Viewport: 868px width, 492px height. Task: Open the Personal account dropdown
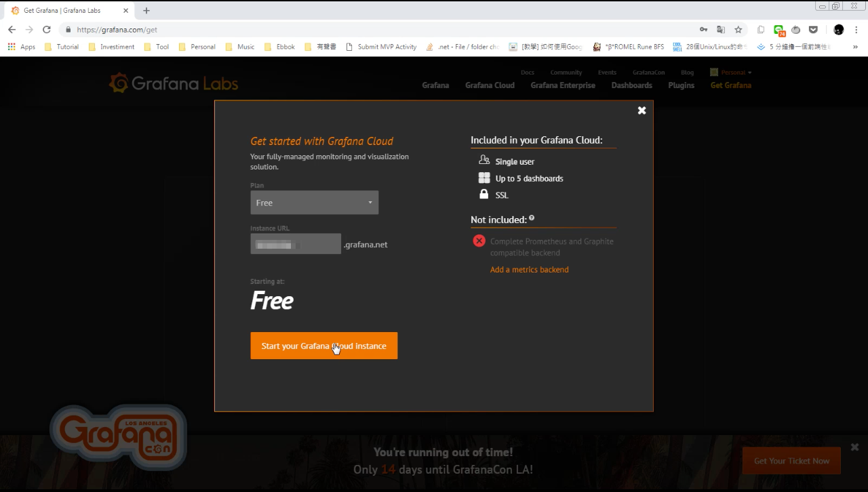731,72
